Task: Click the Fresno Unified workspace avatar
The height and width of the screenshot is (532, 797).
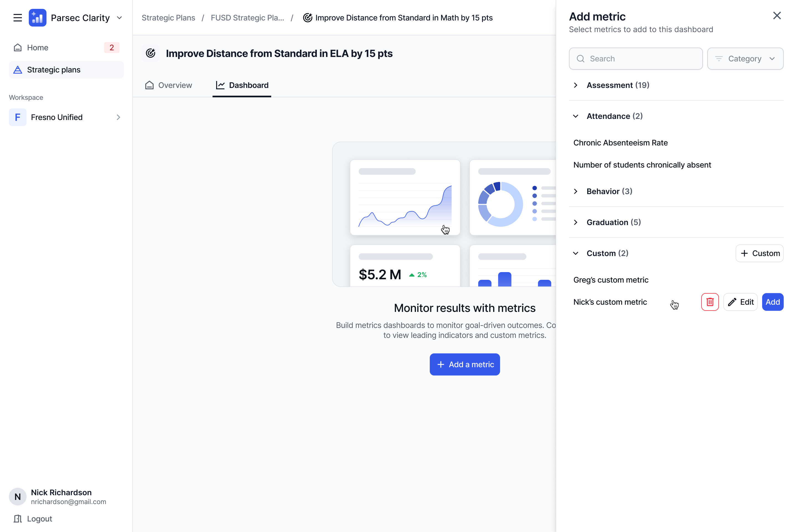Action: coord(18,118)
